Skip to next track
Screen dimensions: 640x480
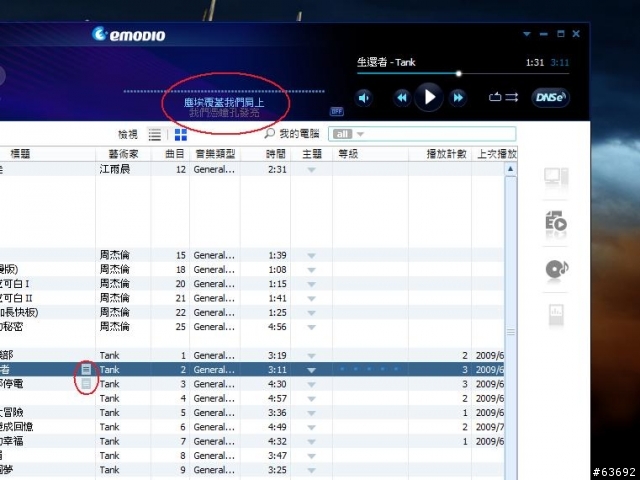click(x=458, y=98)
